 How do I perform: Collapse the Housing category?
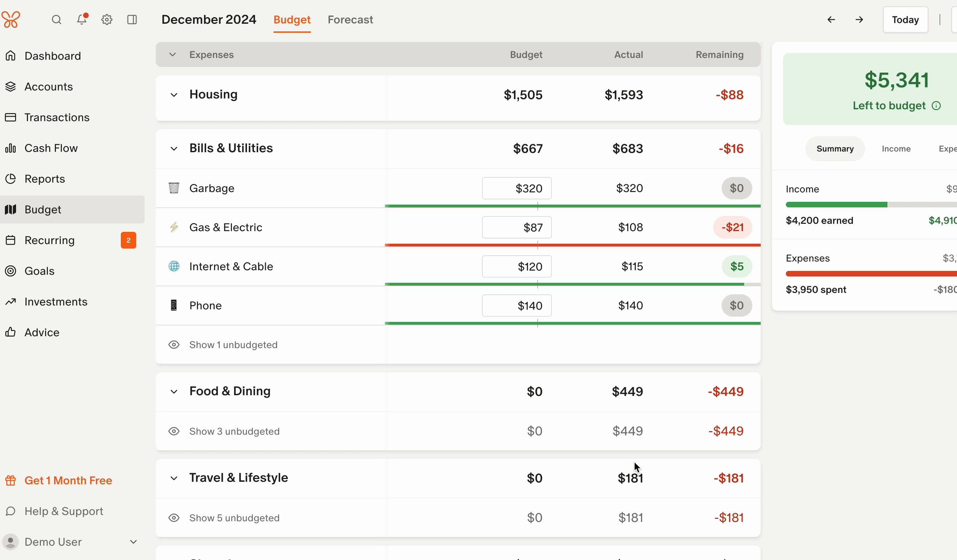[174, 95]
